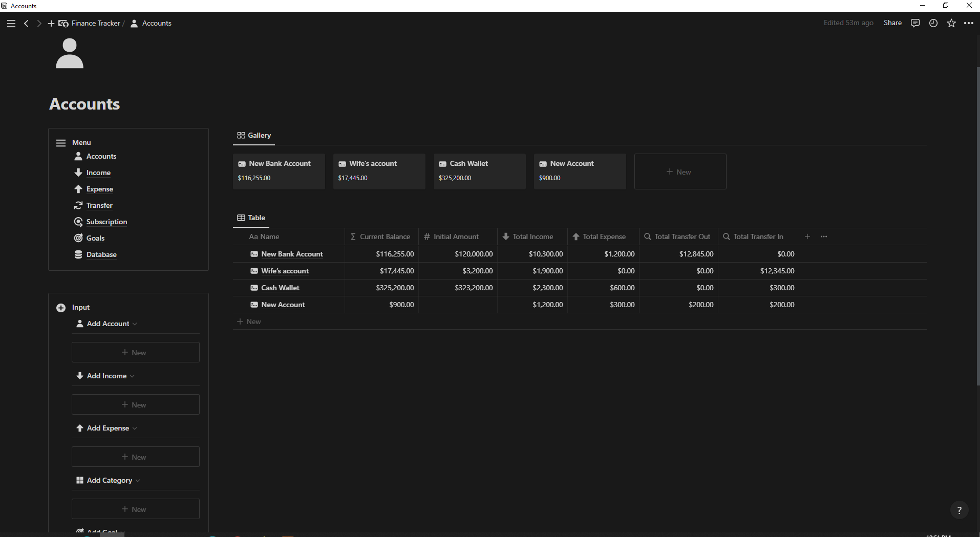Select the Table view tab
The width and height of the screenshot is (980, 537).
point(251,218)
